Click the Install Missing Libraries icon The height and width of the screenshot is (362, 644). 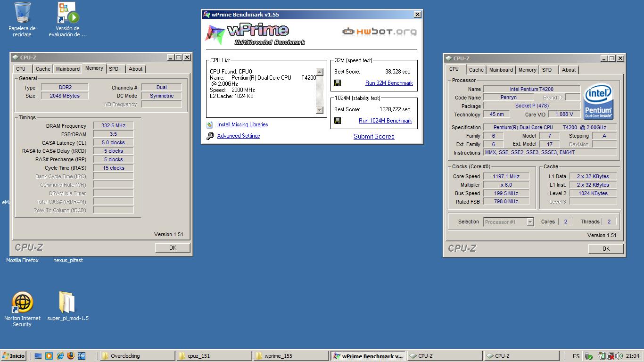point(210,125)
